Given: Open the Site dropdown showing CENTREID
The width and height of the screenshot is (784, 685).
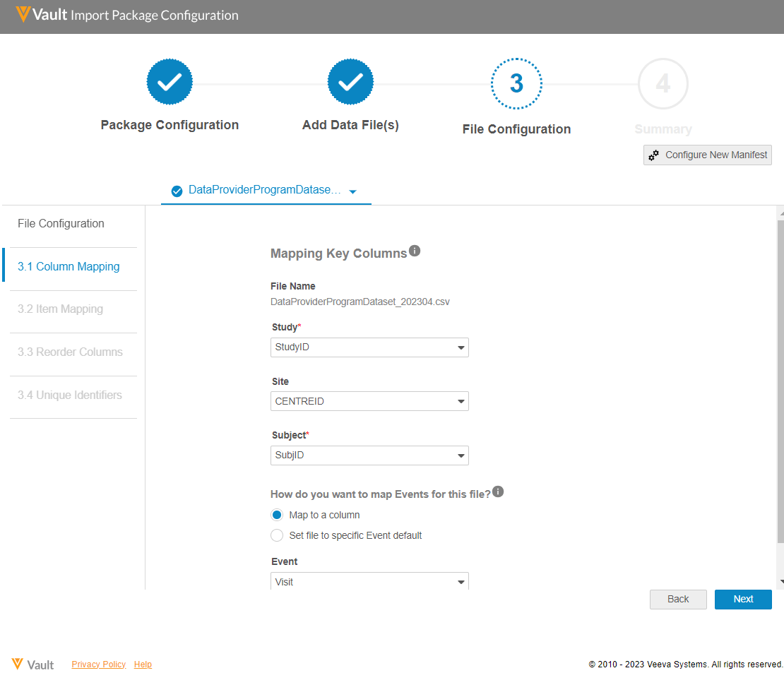Looking at the screenshot, I should (x=369, y=401).
